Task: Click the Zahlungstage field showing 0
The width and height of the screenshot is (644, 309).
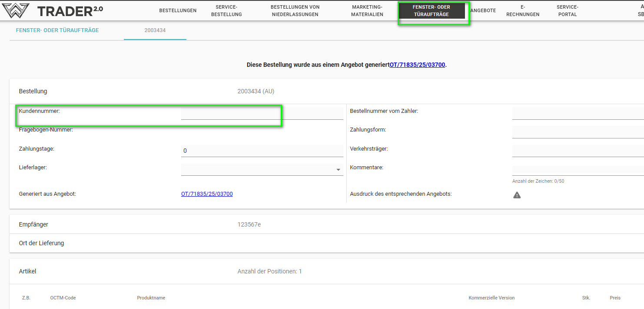Action: (262, 151)
